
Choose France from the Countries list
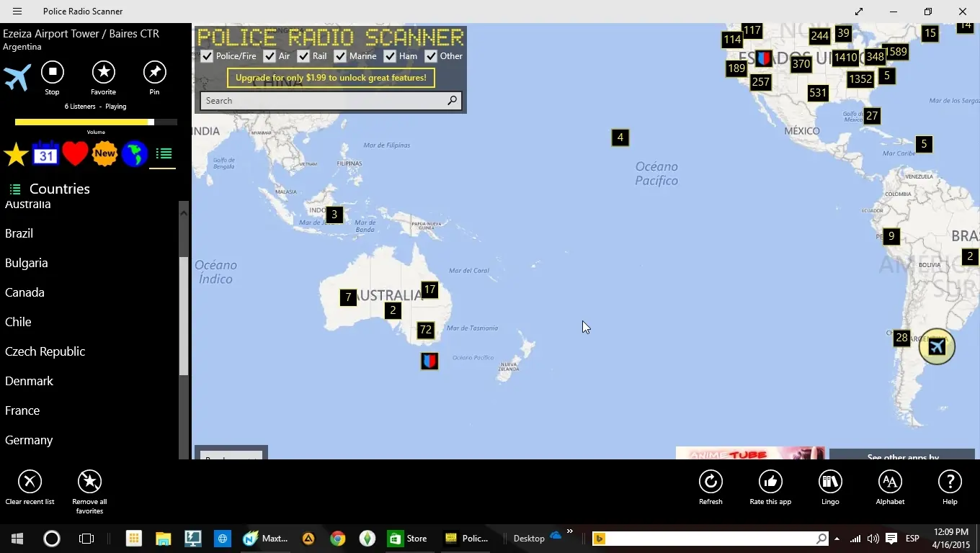coord(89,410)
